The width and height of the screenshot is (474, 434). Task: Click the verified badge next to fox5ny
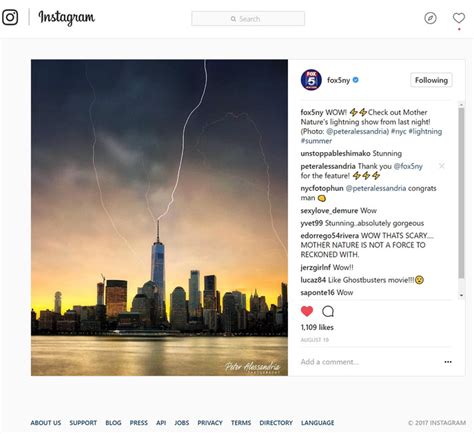coord(356,80)
